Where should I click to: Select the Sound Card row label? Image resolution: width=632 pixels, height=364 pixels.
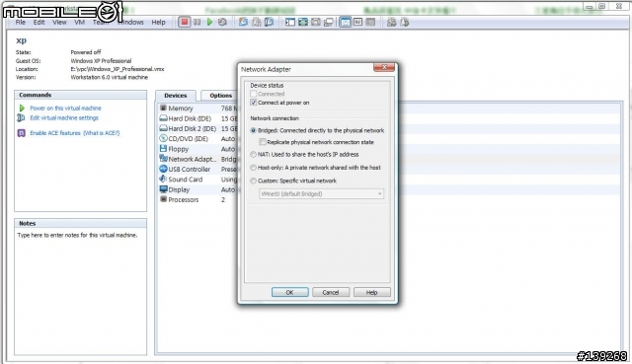tap(185, 180)
